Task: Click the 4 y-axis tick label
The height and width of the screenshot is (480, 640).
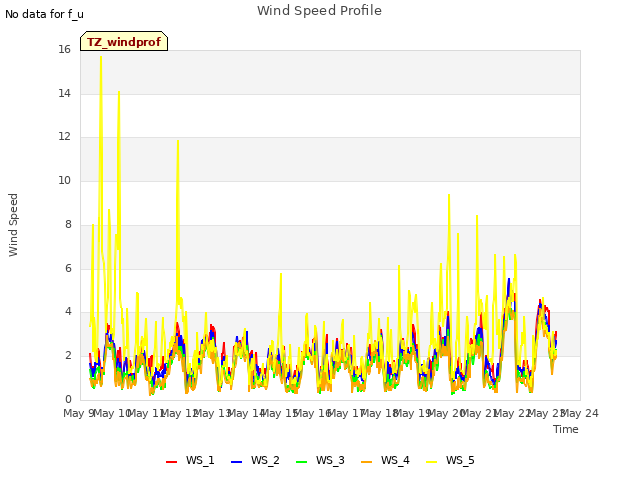Action: pos(68,312)
